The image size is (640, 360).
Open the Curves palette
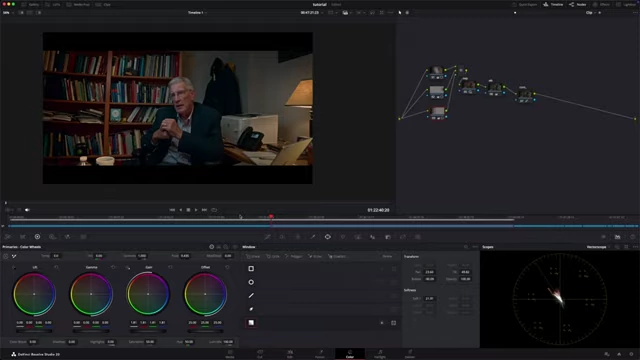point(267,237)
